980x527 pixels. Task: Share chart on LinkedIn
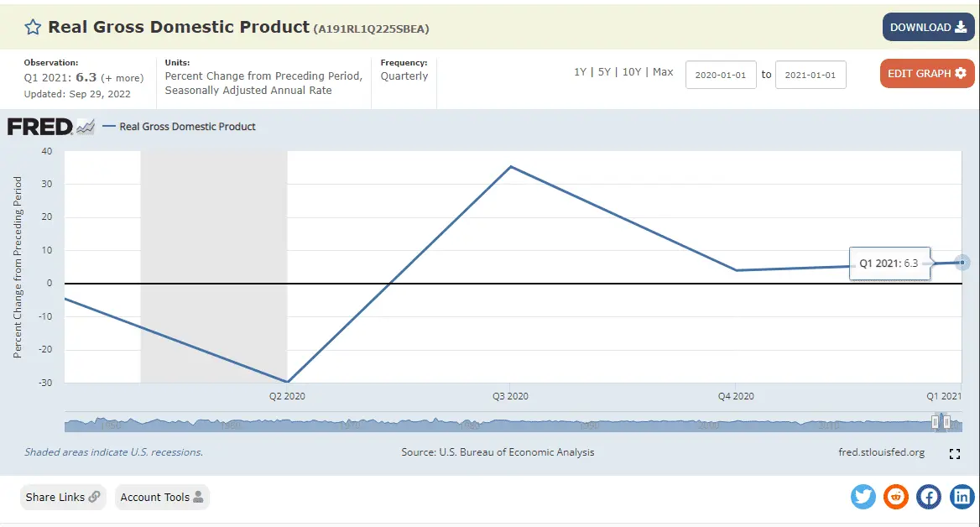point(962,497)
